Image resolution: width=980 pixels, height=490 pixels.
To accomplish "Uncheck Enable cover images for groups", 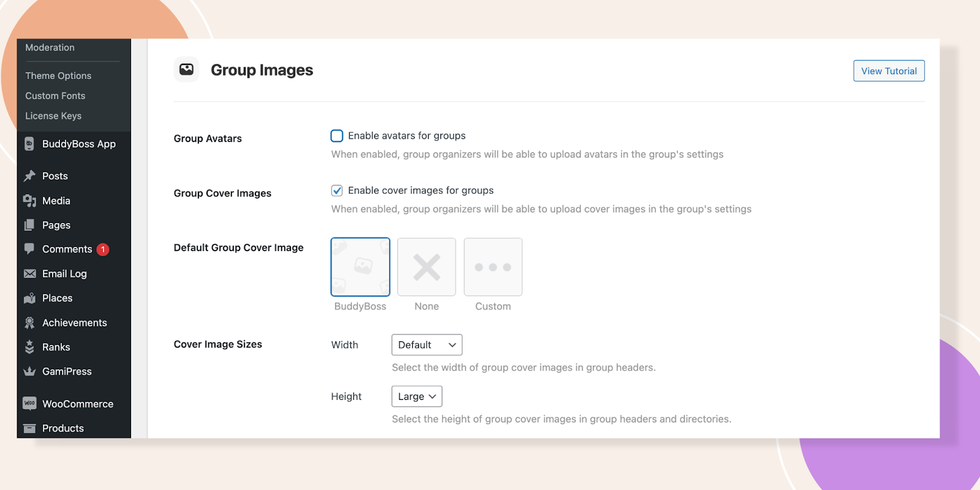I will (x=337, y=190).
